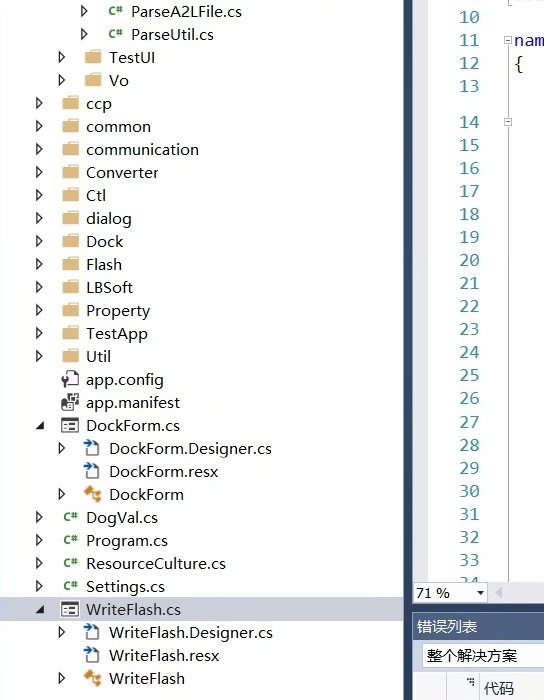The image size is (544, 700).
Task: Click the C# icon beside ParseUtil.cs
Action: pyautogui.click(x=116, y=33)
